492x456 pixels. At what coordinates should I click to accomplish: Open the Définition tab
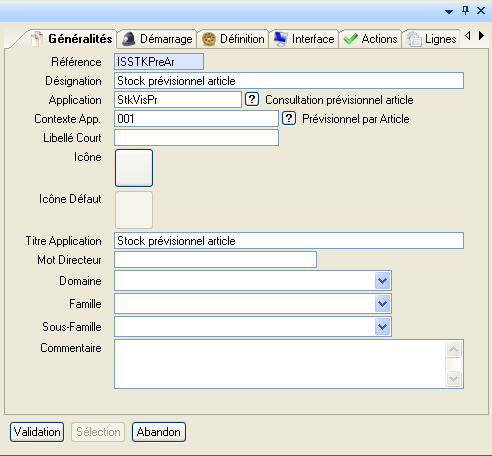[233, 39]
